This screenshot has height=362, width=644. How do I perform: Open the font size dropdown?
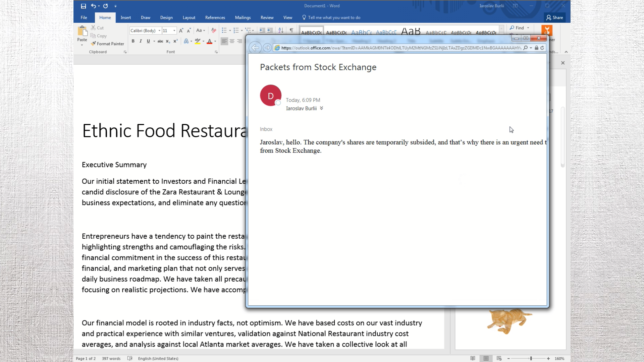pyautogui.click(x=174, y=31)
